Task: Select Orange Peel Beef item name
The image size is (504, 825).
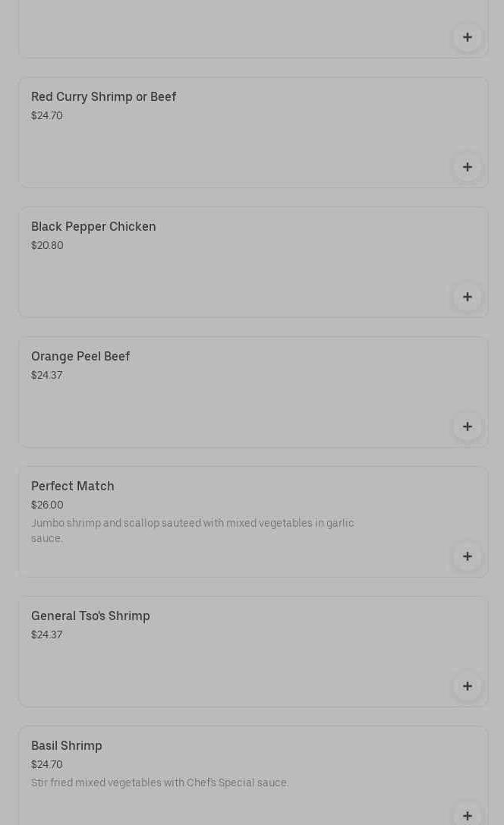Action: tap(80, 357)
